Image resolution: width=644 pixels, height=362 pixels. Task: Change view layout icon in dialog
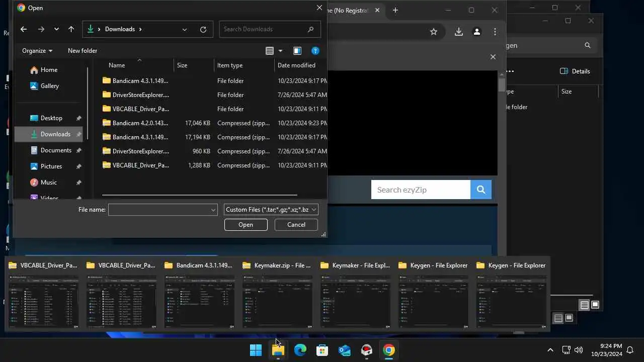tap(270, 51)
